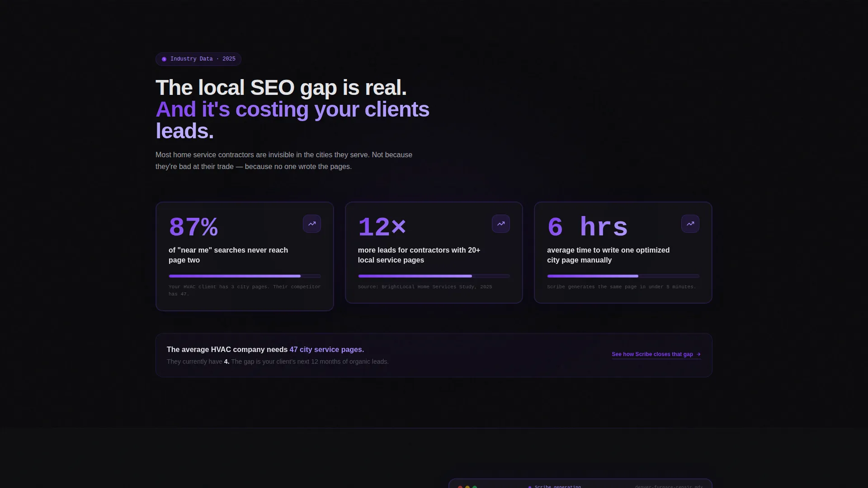Screen dimensions: 868x488
Task: Click the Industry Data · 2025 badge
Action: tap(198, 59)
